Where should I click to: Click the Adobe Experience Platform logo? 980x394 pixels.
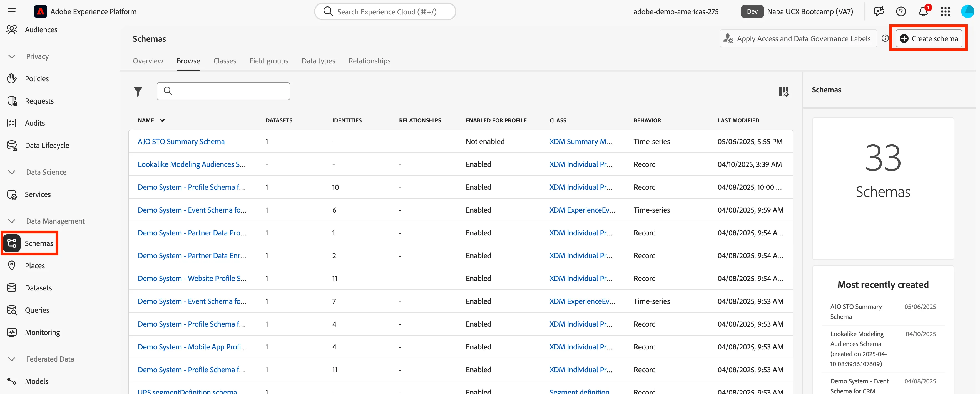(x=40, y=11)
